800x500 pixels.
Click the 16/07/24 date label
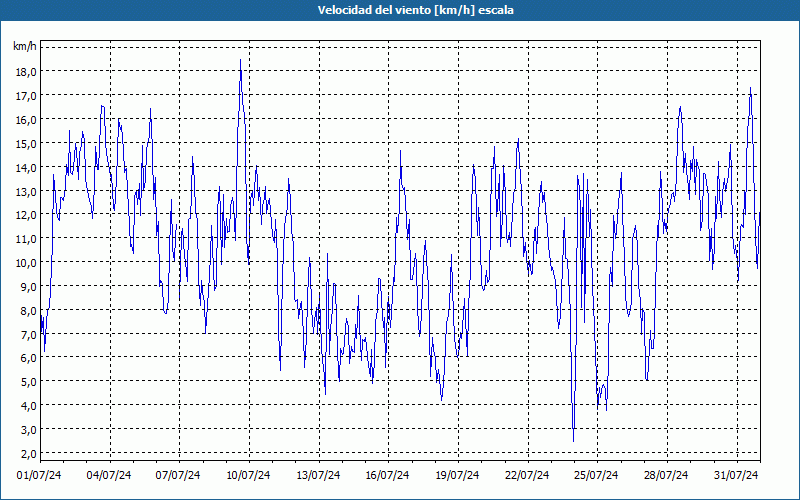tap(387, 476)
